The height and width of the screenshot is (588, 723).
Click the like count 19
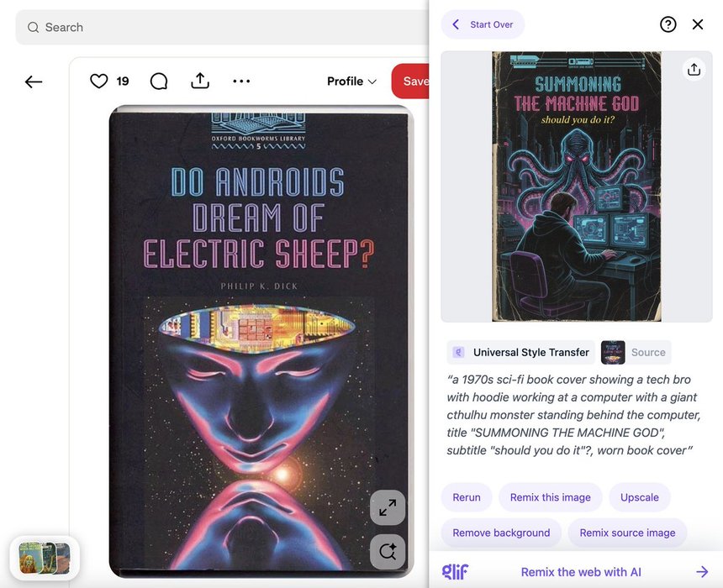coord(123,81)
